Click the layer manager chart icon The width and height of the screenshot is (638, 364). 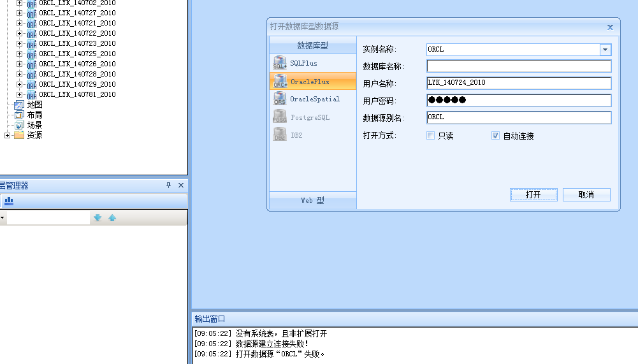click(9, 201)
